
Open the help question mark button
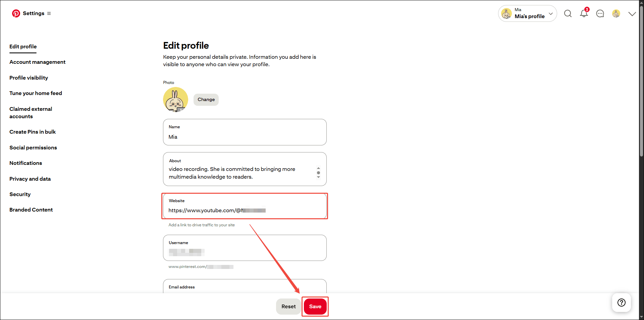(x=622, y=303)
